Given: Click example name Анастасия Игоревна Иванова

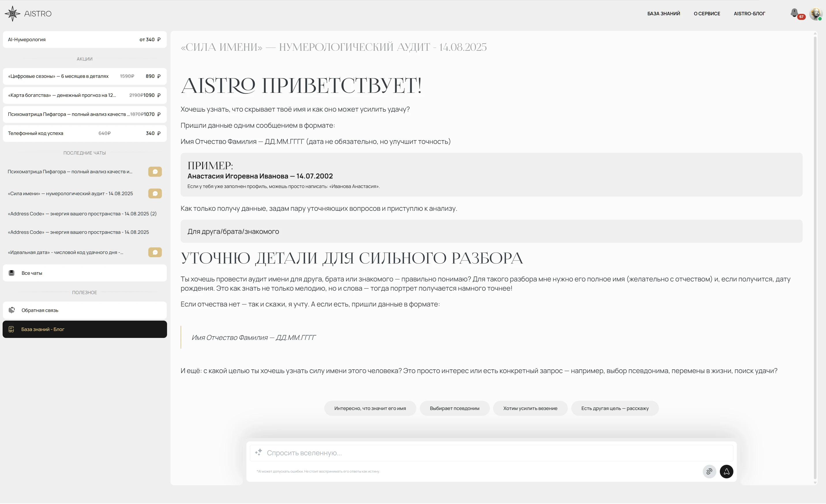Looking at the screenshot, I should (x=238, y=176).
